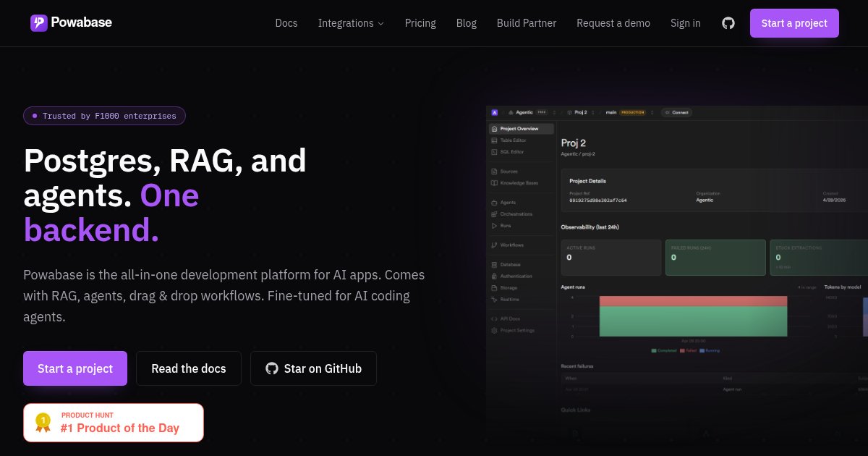Expand the Integrations dropdown menu
Viewport: 868px width, 456px height.
pos(351,23)
